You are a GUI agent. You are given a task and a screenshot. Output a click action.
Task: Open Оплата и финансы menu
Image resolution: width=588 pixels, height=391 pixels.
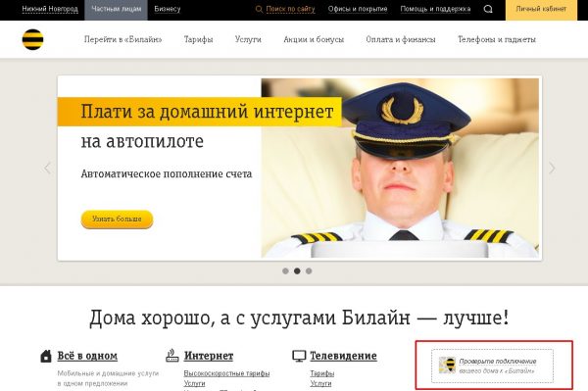(401, 39)
